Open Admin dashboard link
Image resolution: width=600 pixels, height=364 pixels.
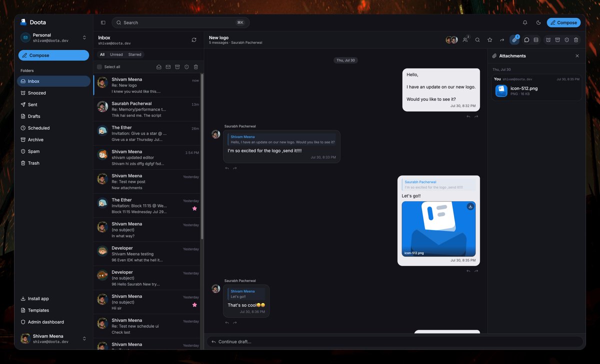[53, 322]
